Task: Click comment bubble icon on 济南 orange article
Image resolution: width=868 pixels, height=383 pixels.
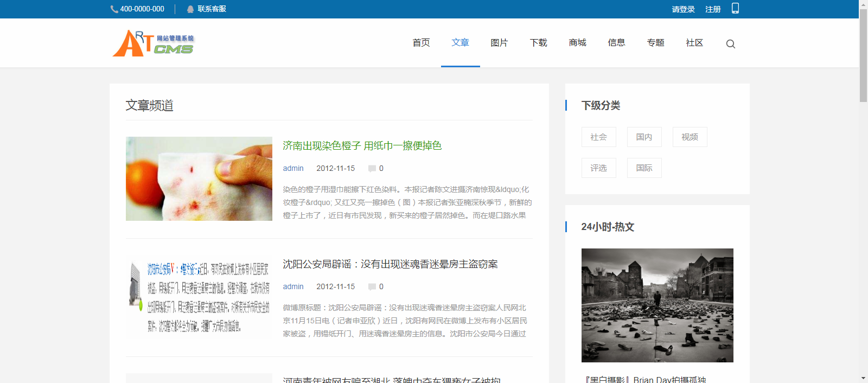Action: tap(372, 168)
